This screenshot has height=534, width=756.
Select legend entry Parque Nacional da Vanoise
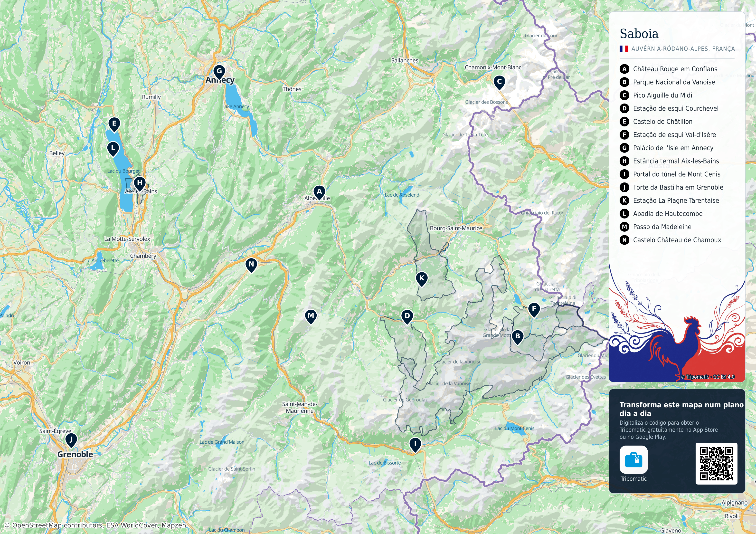[667, 82]
